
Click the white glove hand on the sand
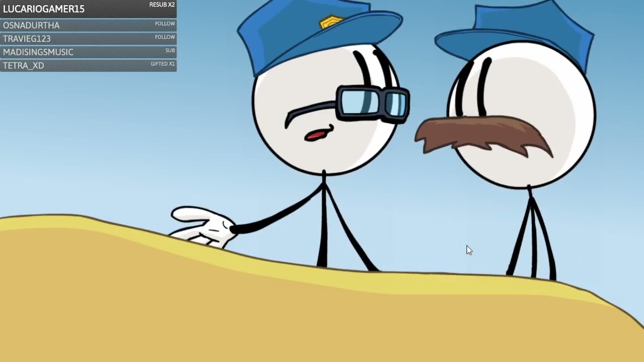203,227
